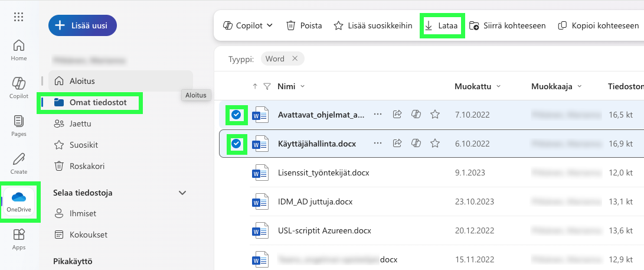
Task: Go to Home in left rail
Action: pyautogui.click(x=18, y=50)
